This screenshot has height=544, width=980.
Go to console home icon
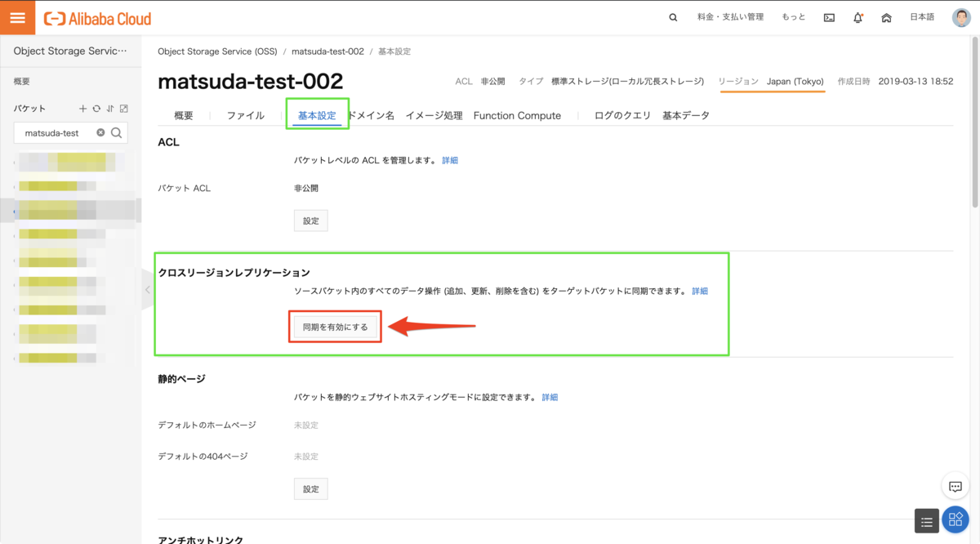(x=886, y=18)
